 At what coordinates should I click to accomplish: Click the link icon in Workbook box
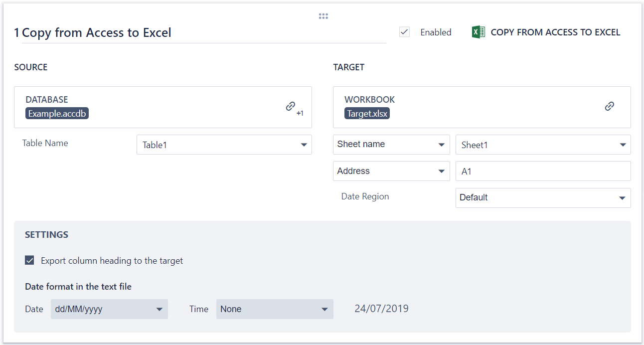click(x=609, y=106)
